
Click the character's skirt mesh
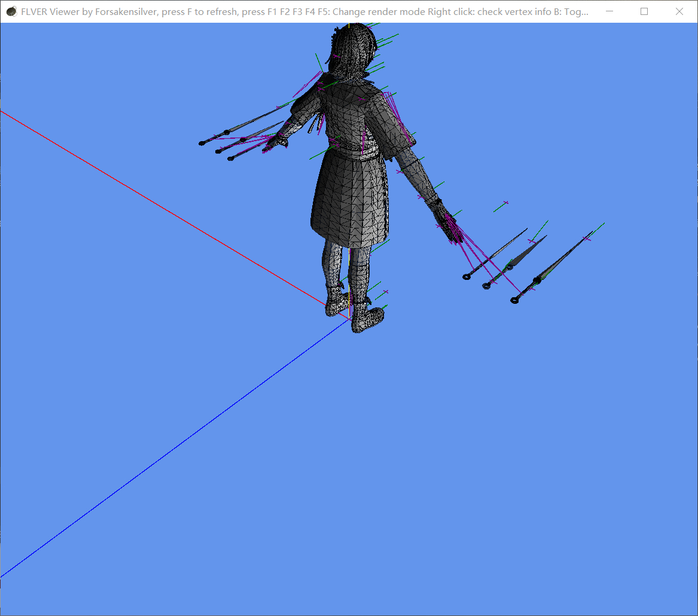tap(350, 200)
